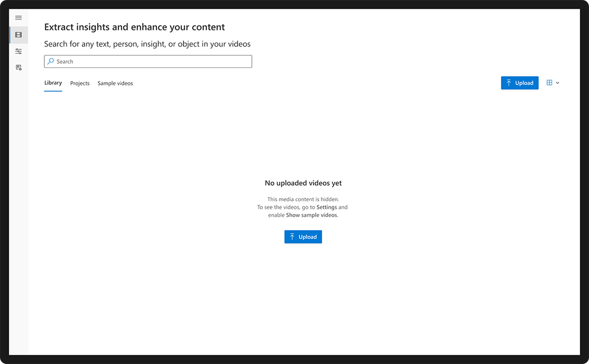Click the "No uploaded videos yet" message area

[303, 183]
